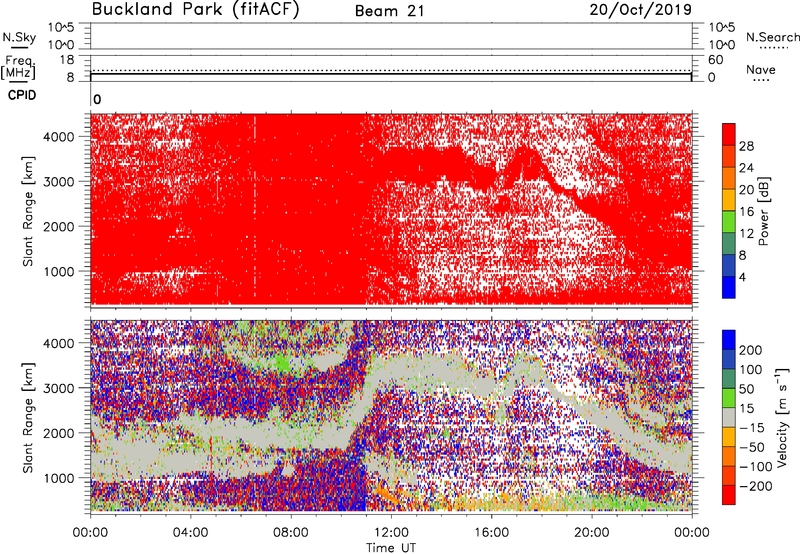Click the 'N.Sky' legend label

click(19, 37)
